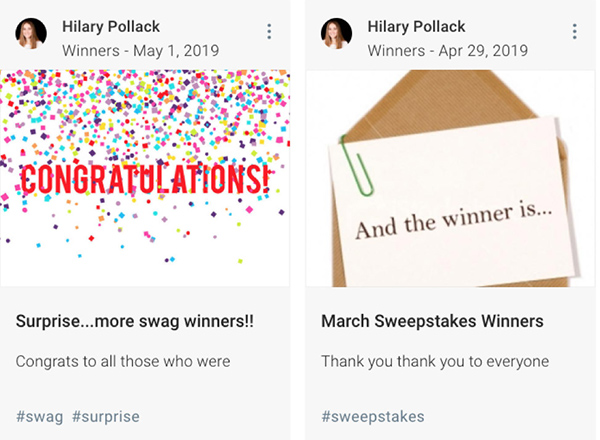Viewport: 600px width, 440px height.
Task: Open the Congratulations confetti image
Action: pyautogui.click(x=145, y=178)
